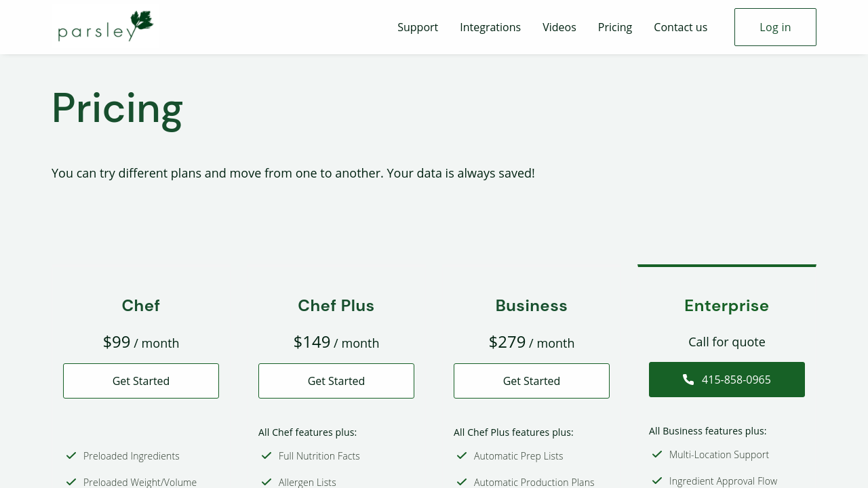
Task: Get Started with the Business plan
Action: pos(532,381)
